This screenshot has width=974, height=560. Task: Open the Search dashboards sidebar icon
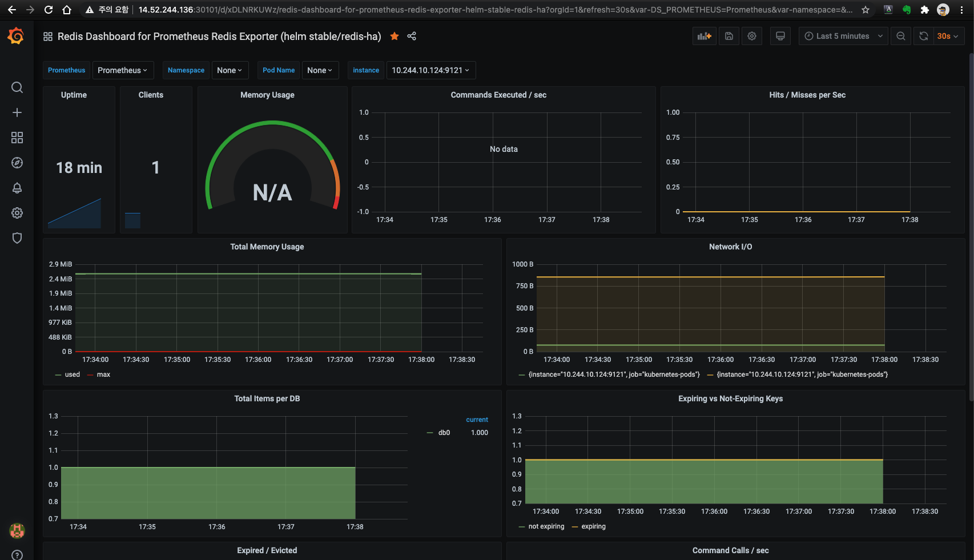pos(17,87)
